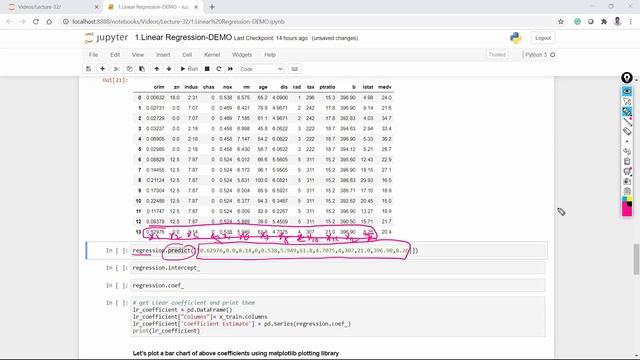
Task: Select the regression.coef_ code cell
Action: click(338, 285)
